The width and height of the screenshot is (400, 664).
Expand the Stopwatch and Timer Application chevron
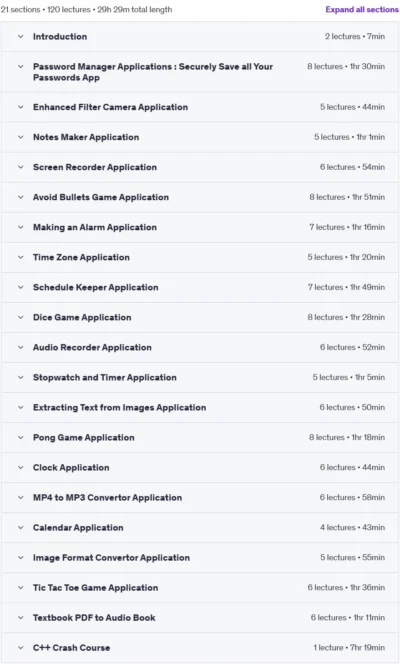(x=20, y=378)
